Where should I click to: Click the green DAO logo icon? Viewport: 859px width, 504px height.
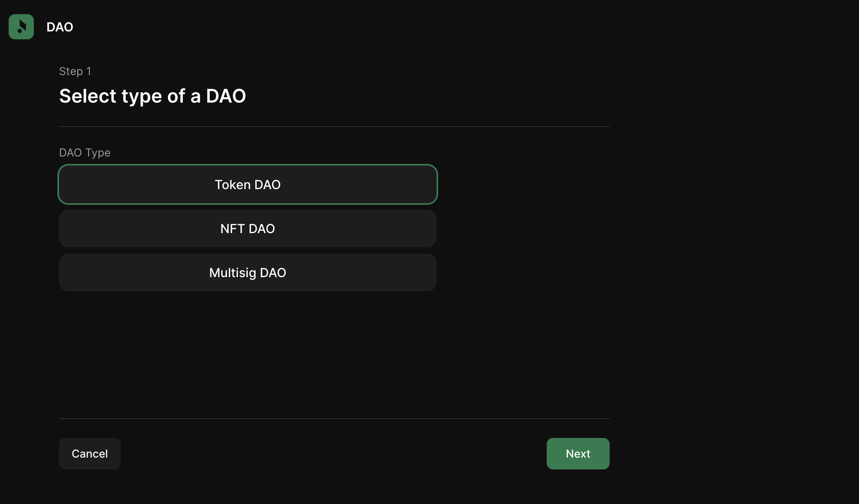[x=21, y=27]
